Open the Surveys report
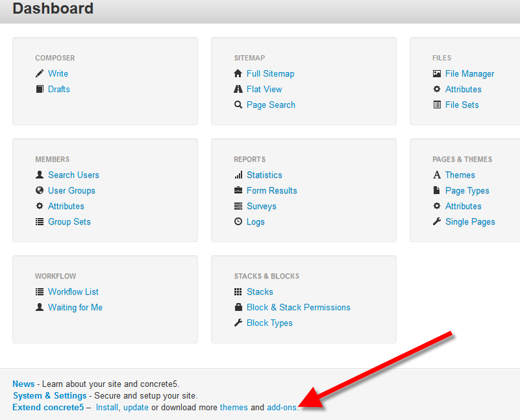 pos(261,206)
